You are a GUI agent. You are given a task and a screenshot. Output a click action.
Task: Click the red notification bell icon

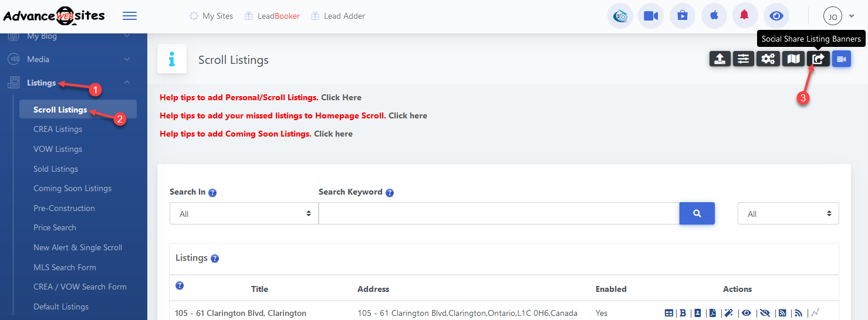pyautogui.click(x=745, y=16)
